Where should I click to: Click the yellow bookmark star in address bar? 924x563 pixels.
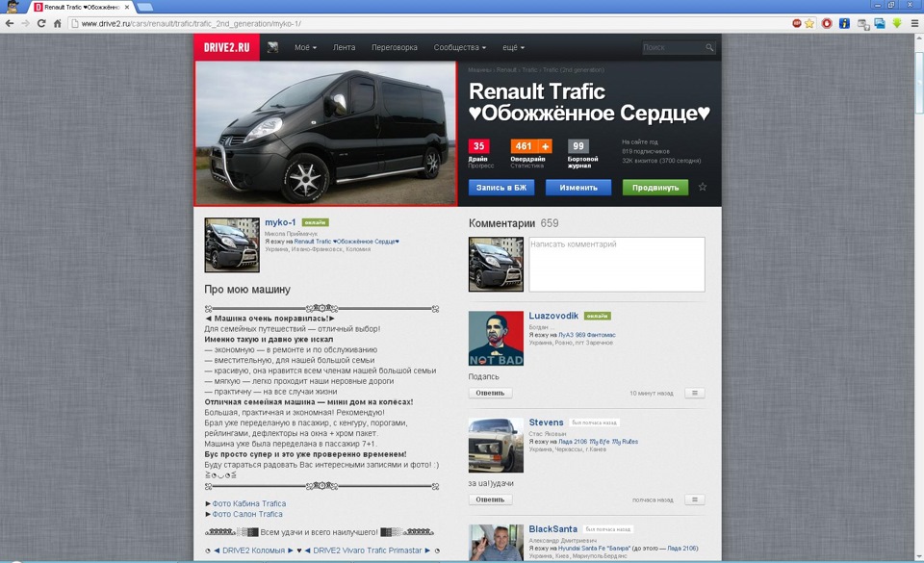click(x=809, y=23)
